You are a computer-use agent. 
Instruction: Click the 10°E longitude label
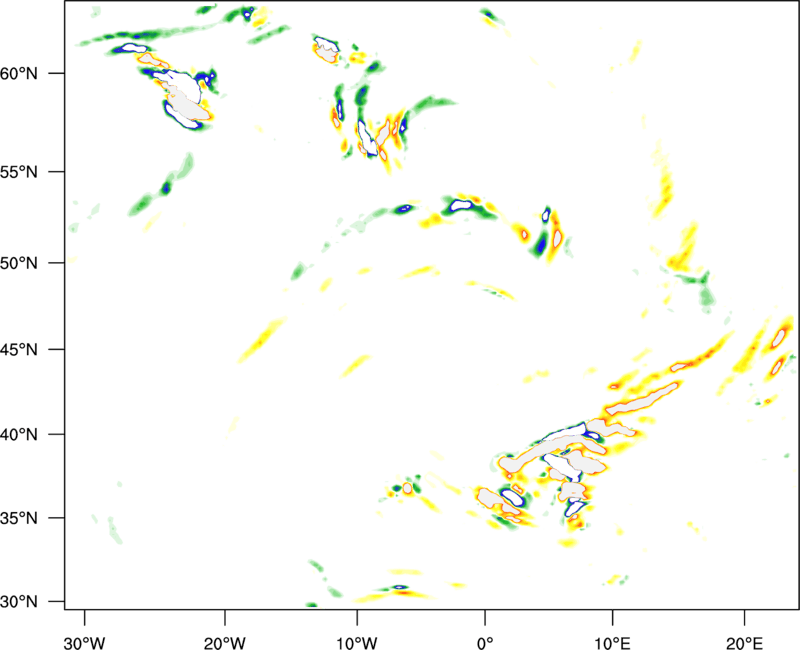(612, 643)
